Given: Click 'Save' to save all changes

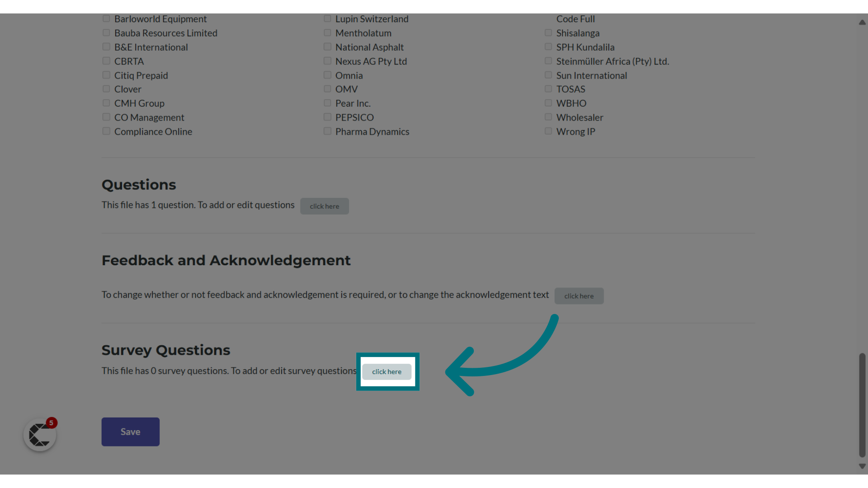Looking at the screenshot, I should pos(131,432).
